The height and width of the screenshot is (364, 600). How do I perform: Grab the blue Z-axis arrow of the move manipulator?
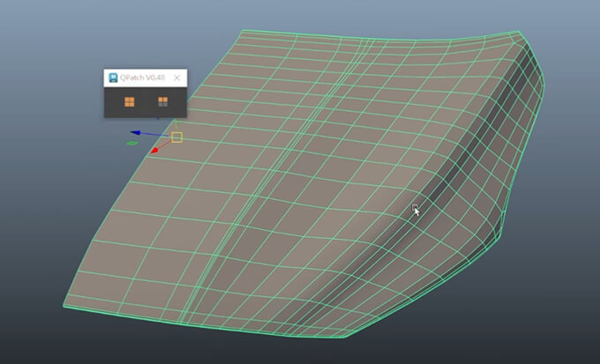tap(136, 133)
